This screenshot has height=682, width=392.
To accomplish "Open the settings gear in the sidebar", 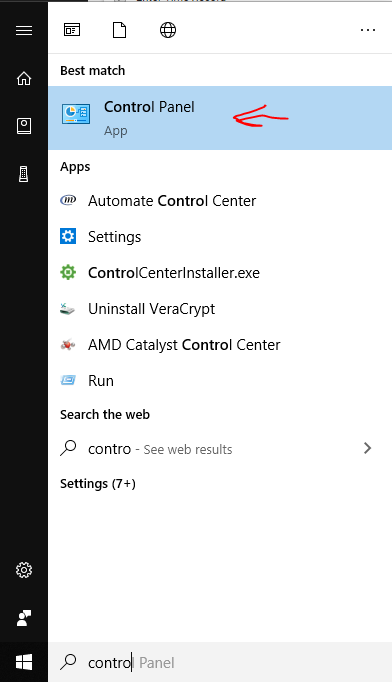I will pyautogui.click(x=24, y=570).
